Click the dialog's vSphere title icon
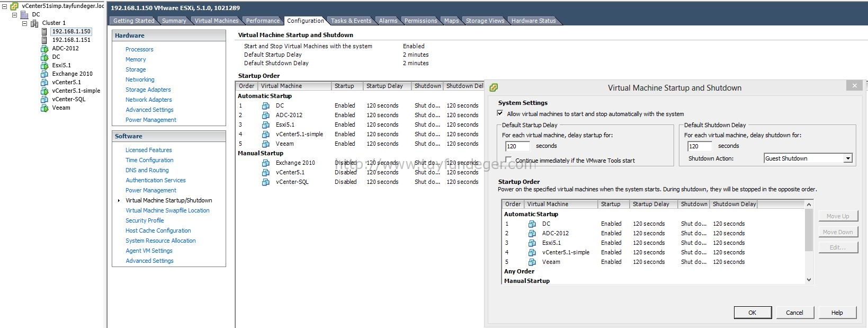This screenshot has height=328, width=868. point(494,88)
